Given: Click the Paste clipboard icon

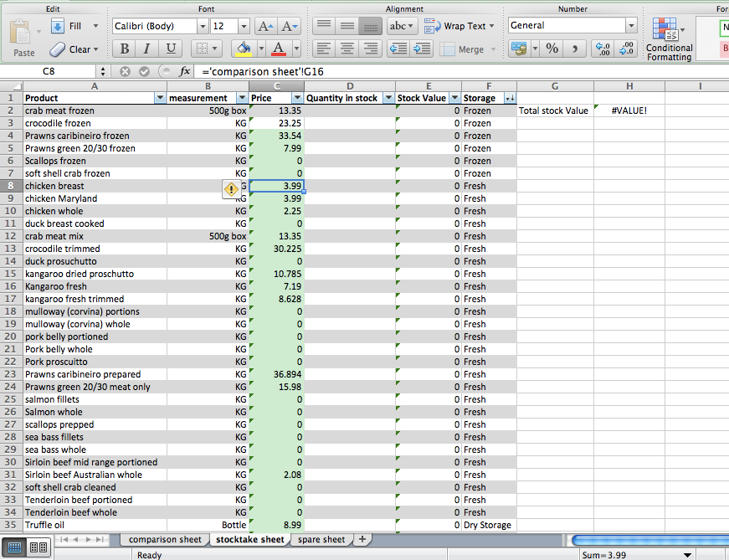Looking at the screenshot, I should tap(20, 32).
